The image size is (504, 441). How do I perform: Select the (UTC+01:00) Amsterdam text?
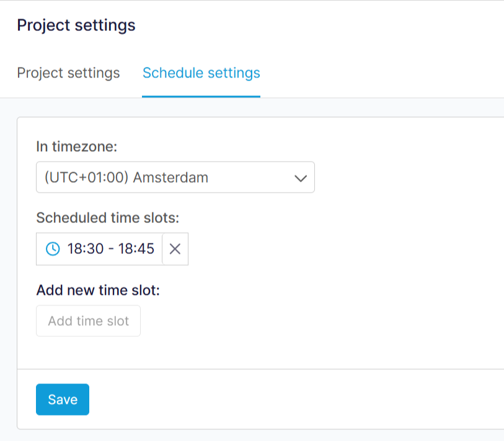coord(126,178)
